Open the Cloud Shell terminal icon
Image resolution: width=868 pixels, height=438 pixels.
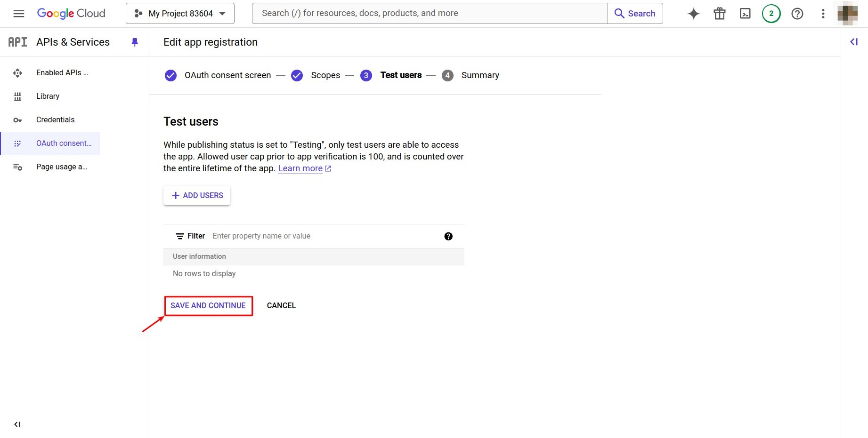pos(745,14)
